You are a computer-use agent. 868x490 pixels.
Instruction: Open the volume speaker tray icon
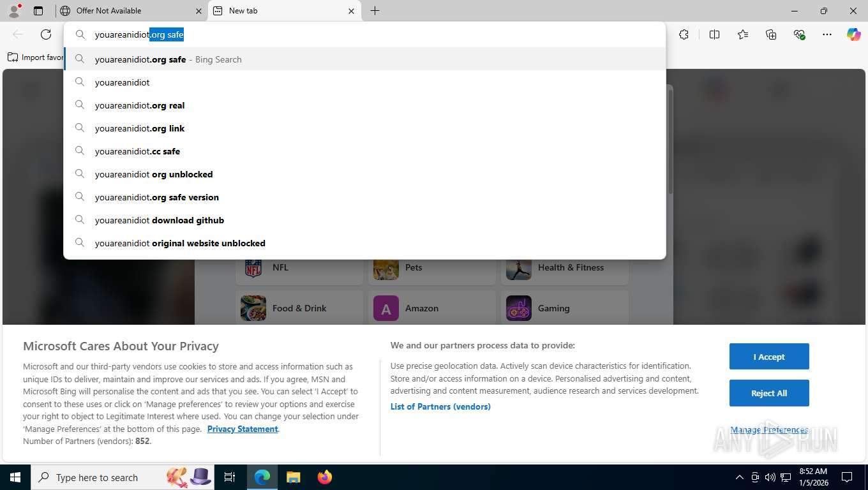(x=770, y=477)
